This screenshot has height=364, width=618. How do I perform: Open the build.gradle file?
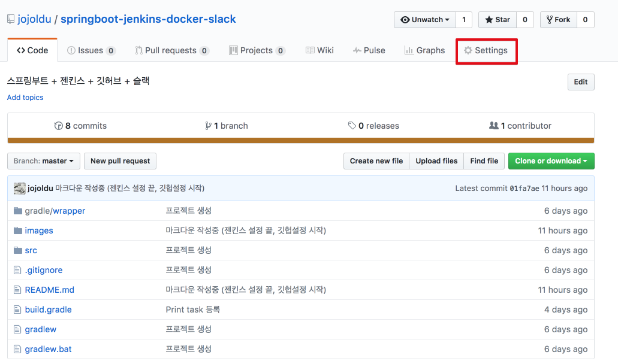48,310
